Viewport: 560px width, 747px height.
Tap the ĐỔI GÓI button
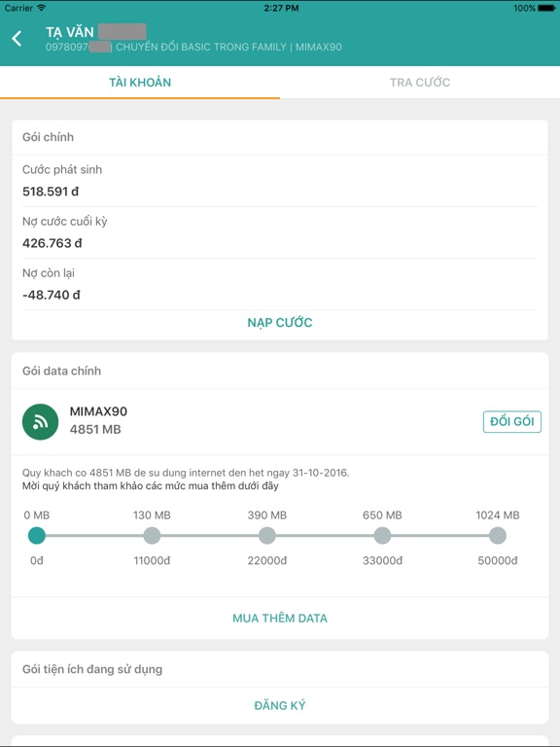point(512,421)
